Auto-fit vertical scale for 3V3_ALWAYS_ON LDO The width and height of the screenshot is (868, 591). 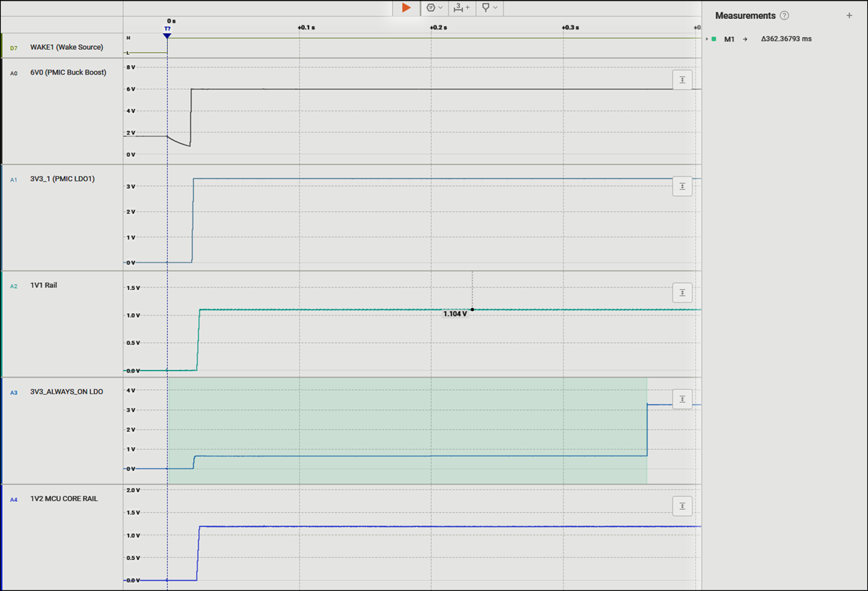coord(682,399)
